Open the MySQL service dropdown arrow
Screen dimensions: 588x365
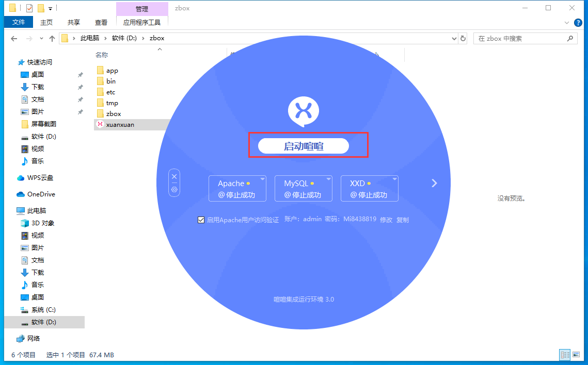(x=329, y=179)
